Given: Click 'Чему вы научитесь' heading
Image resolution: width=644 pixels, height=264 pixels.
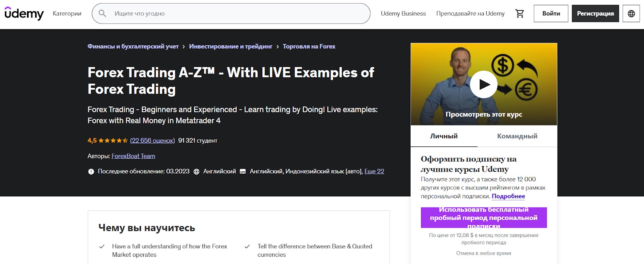Looking at the screenshot, I should pos(147,228).
